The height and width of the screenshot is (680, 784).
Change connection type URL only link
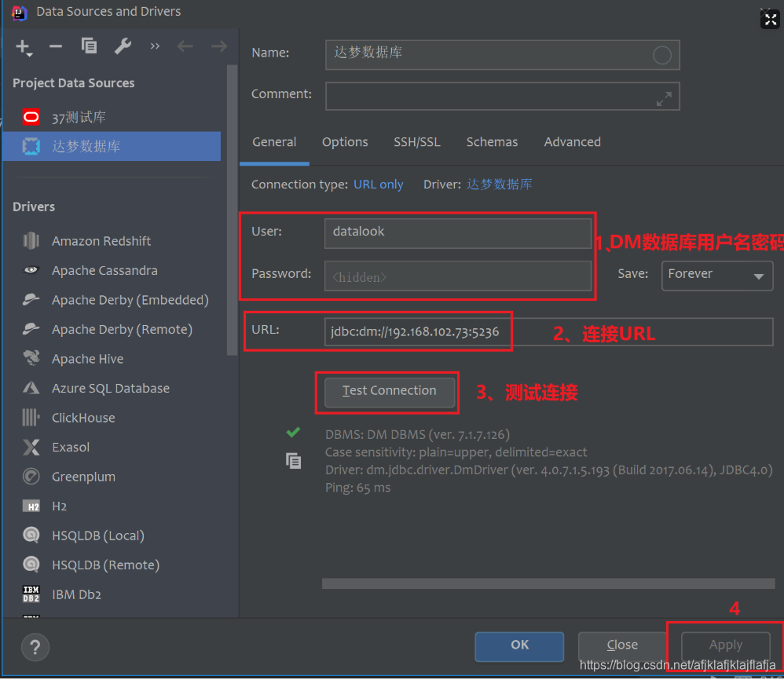[379, 185]
